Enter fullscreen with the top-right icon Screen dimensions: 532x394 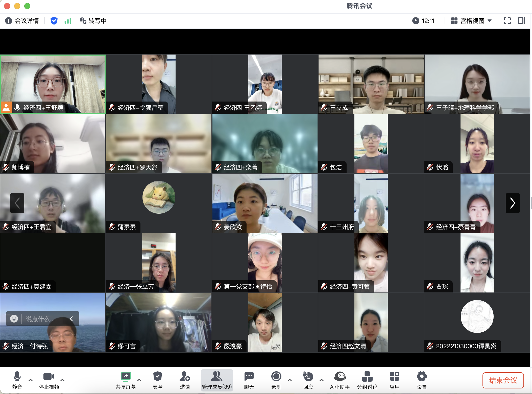(507, 21)
